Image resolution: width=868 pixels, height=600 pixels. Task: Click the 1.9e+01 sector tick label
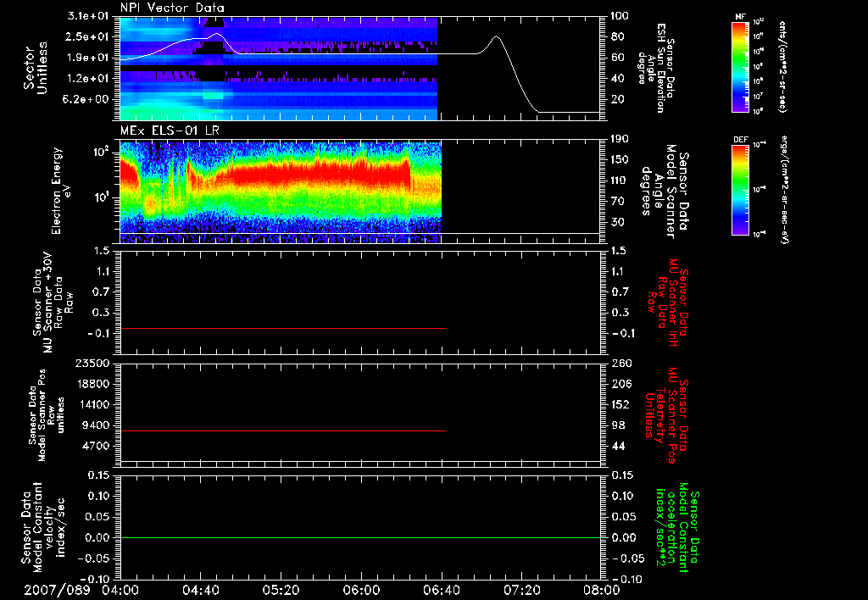coord(89,58)
